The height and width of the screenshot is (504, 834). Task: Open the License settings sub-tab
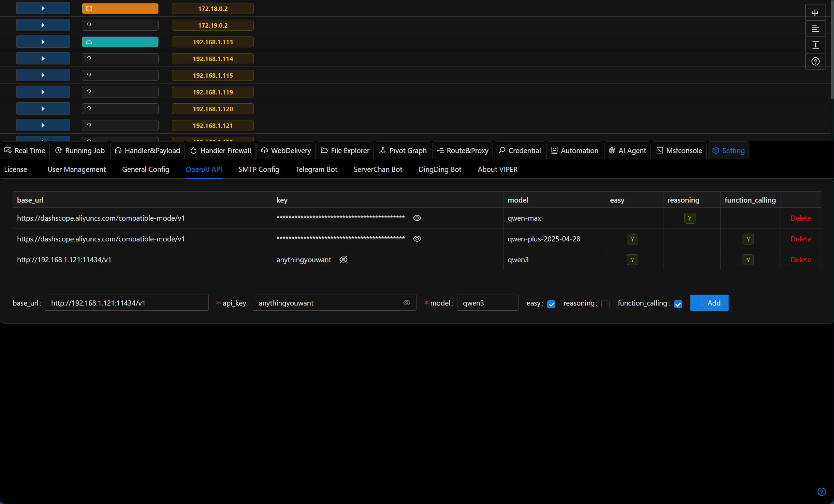[16, 169]
